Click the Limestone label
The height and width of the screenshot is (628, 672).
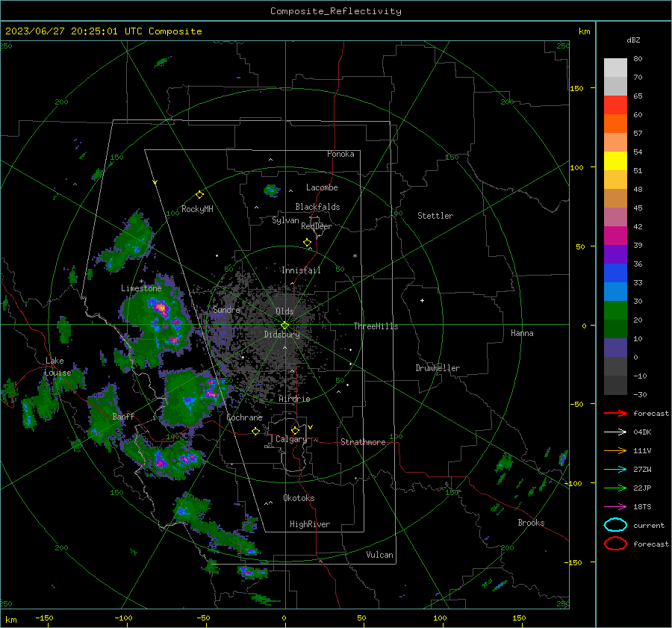[x=141, y=288]
